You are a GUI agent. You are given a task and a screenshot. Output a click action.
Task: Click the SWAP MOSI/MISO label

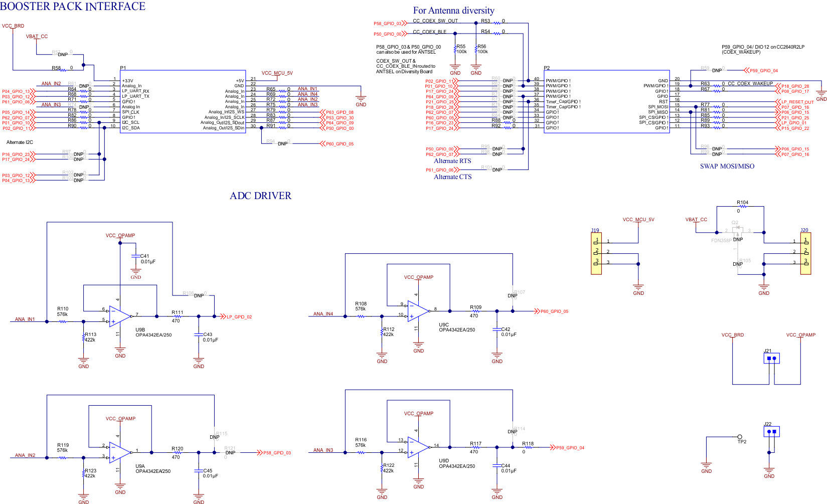(x=727, y=166)
